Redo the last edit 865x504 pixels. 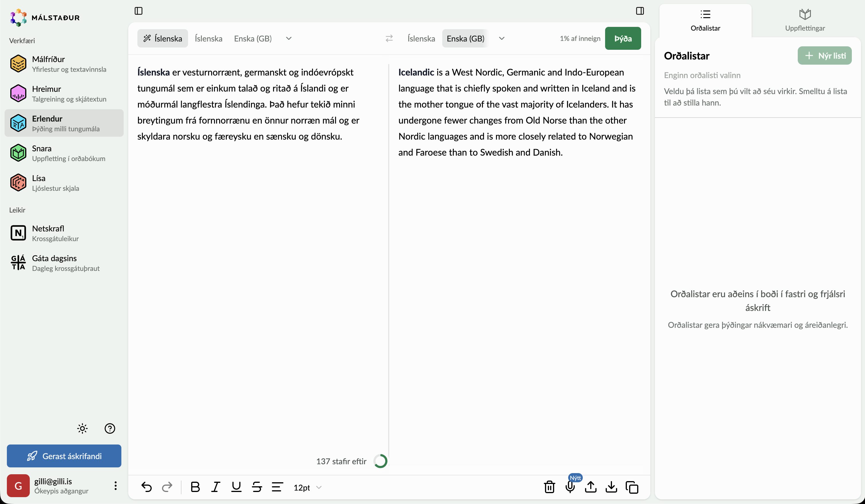point(167,487)
